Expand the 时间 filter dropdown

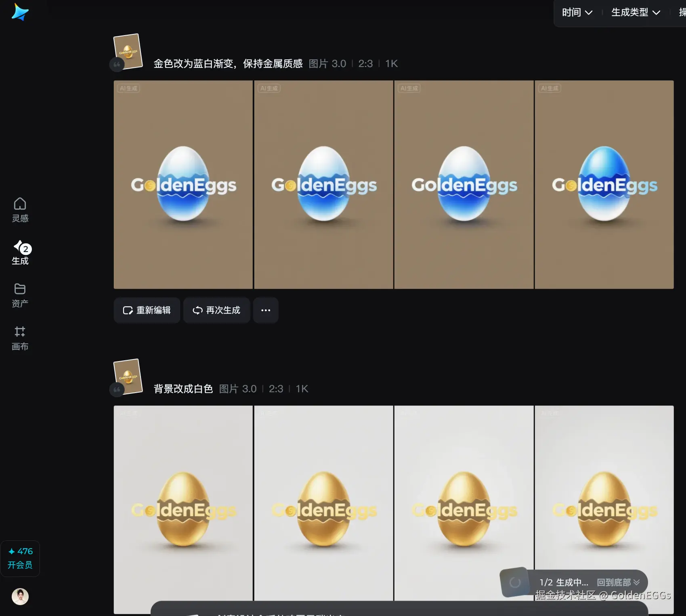pyautogui.click(x=577, y=13)
